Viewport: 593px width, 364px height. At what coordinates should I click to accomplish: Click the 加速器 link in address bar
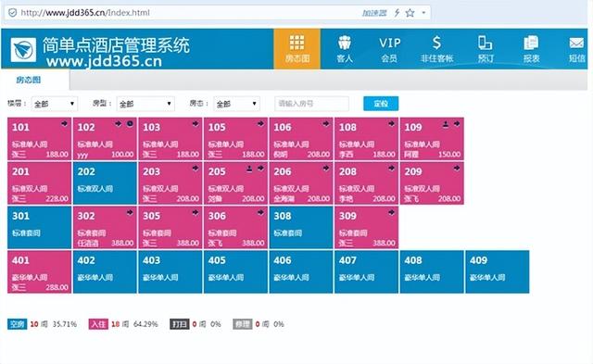click(x=374, y=13)
